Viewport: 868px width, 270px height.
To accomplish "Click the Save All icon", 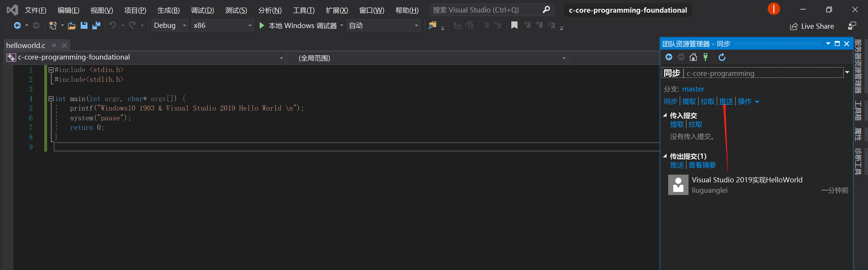I will [x=97, y=25].
